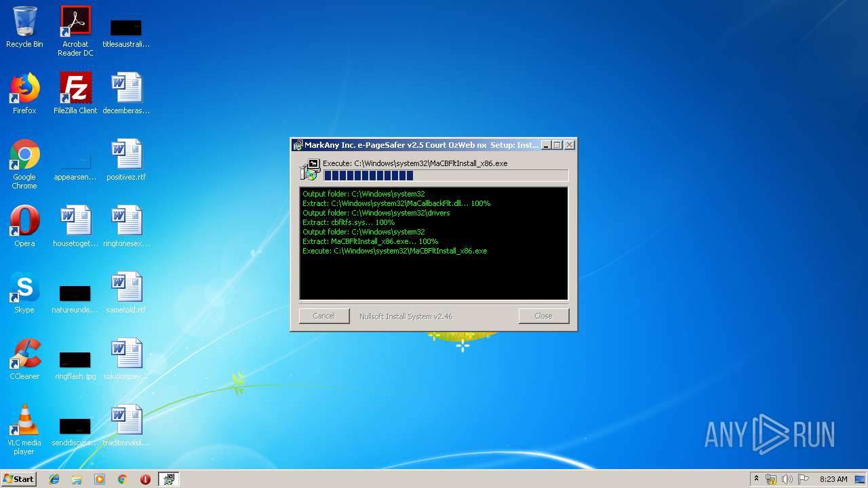Open volume control tray icon

pyautogui.click(x=787, y=479)
